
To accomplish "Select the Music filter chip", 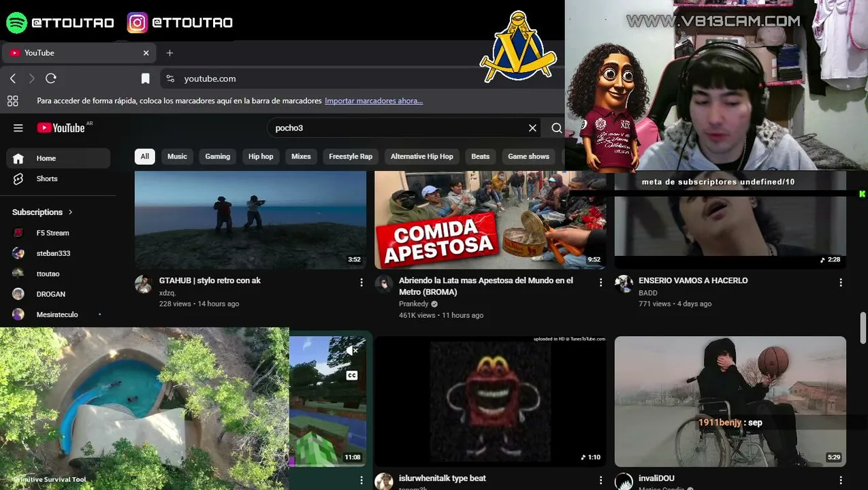I will [177, 157].
